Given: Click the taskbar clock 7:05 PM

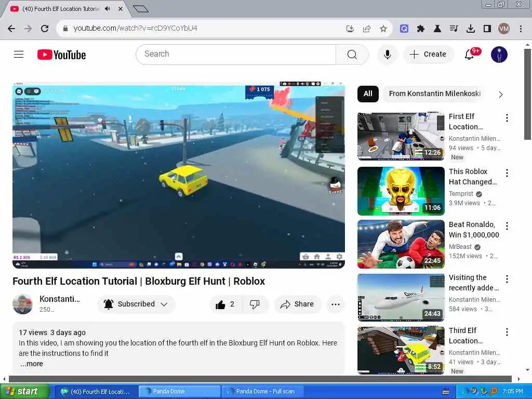Looking at the screenshot, I should [x=512, y=392].
